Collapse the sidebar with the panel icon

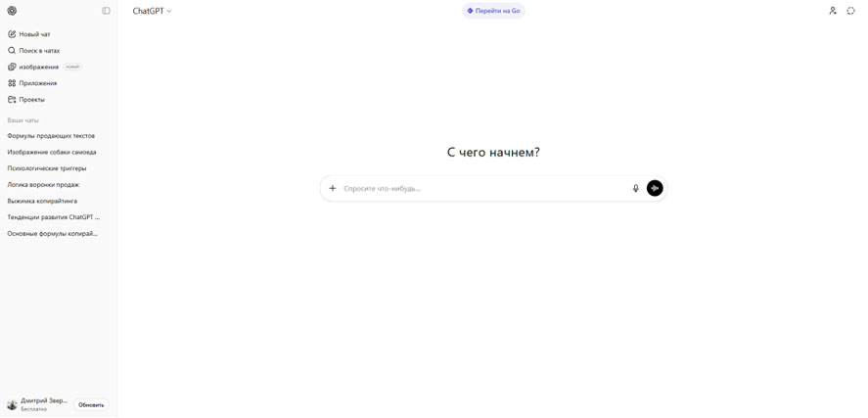(x=106, y=11)
